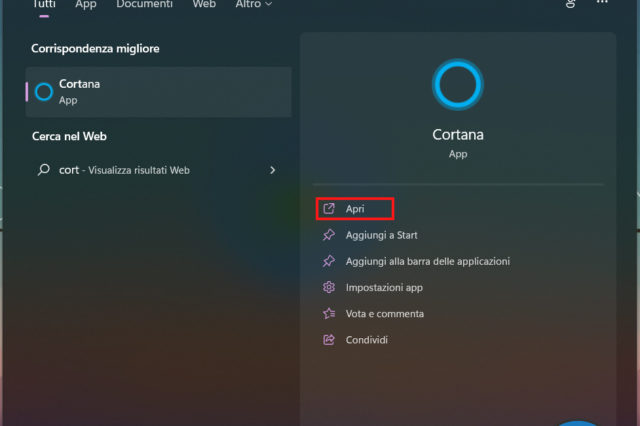
Task: Click the Apri open icon
Action: tap(328, 209)
